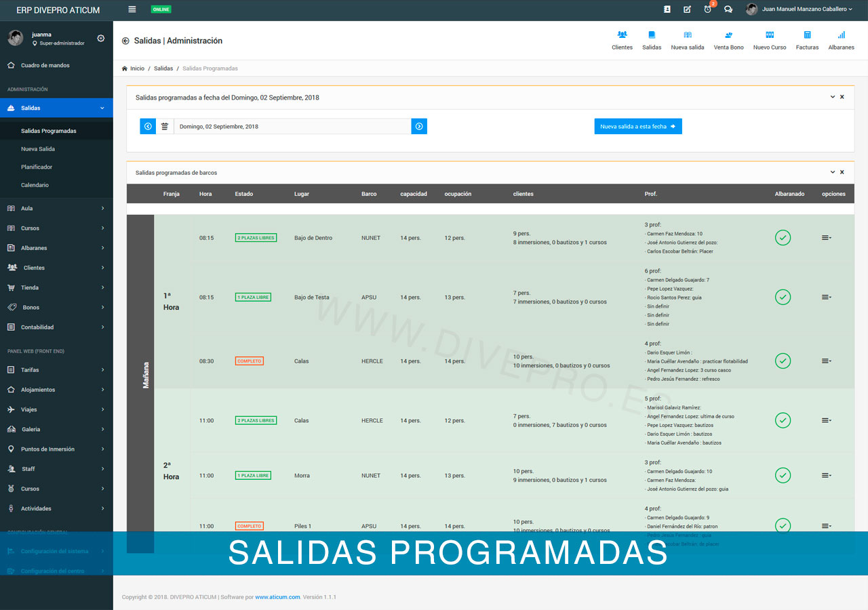Go to previous date arrow button

click(x=148, y=126)
